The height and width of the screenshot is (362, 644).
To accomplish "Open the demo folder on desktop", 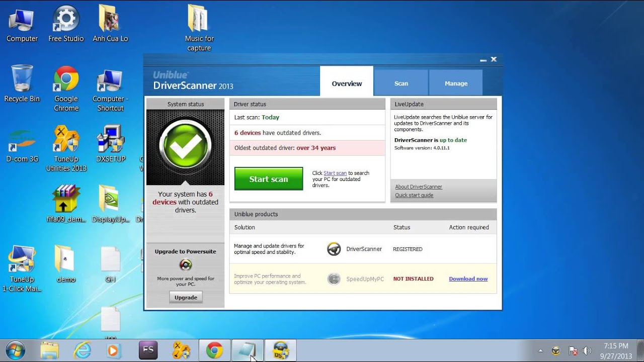I will pyautogui.click(x=66, y=264).
